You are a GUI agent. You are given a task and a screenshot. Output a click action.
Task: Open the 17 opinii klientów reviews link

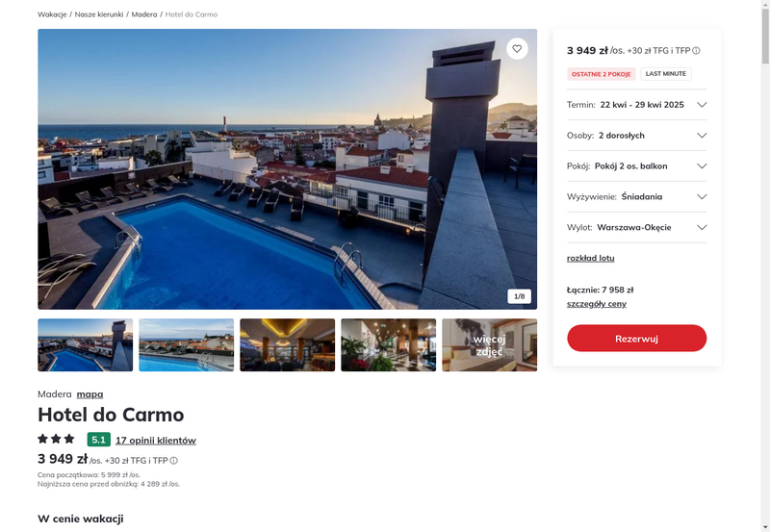pyautogui.click(x=156, y=441)
